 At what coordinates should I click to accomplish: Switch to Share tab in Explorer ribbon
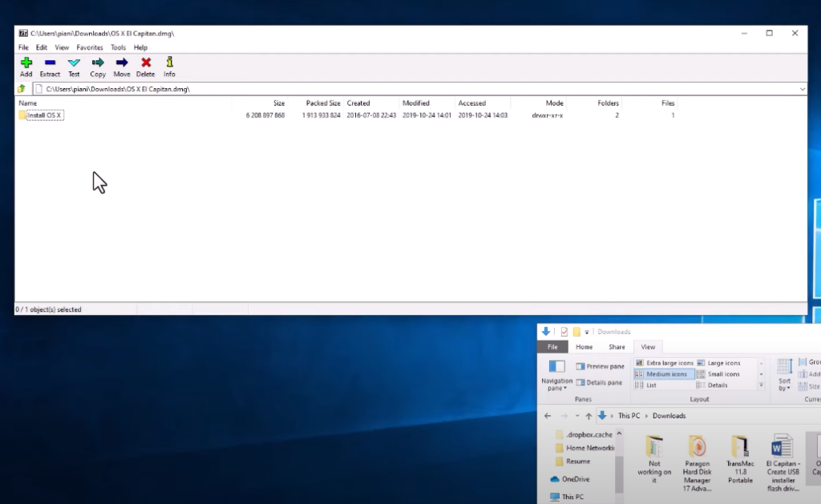tap(617, 347)
